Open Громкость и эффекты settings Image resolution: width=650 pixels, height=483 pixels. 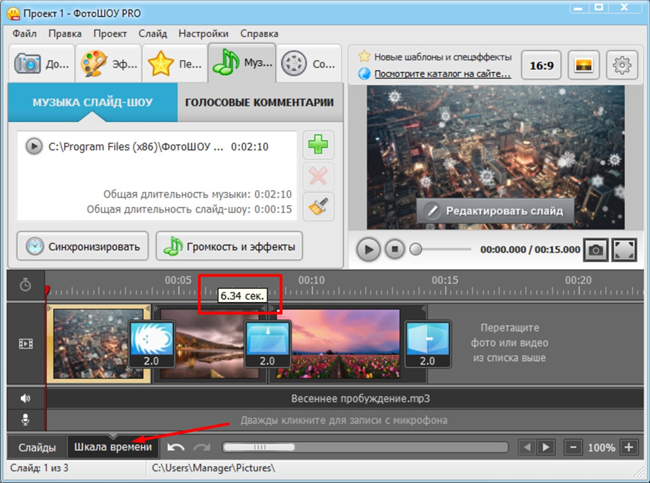click(229, 246)
